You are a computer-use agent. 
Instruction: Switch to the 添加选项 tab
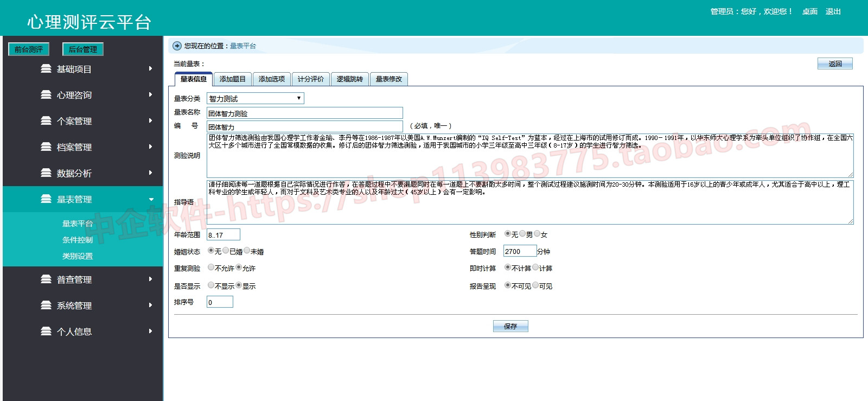[x=272, y=79]
